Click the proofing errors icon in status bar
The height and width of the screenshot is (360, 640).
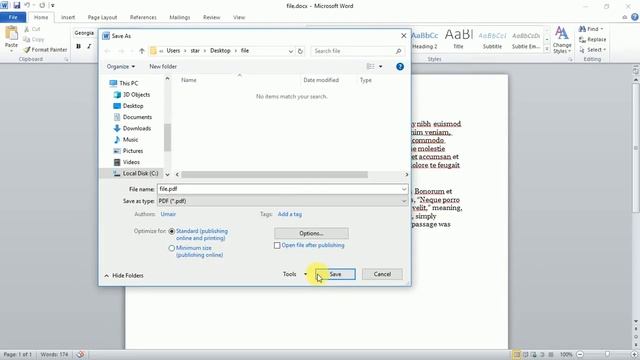coord(80,354)
